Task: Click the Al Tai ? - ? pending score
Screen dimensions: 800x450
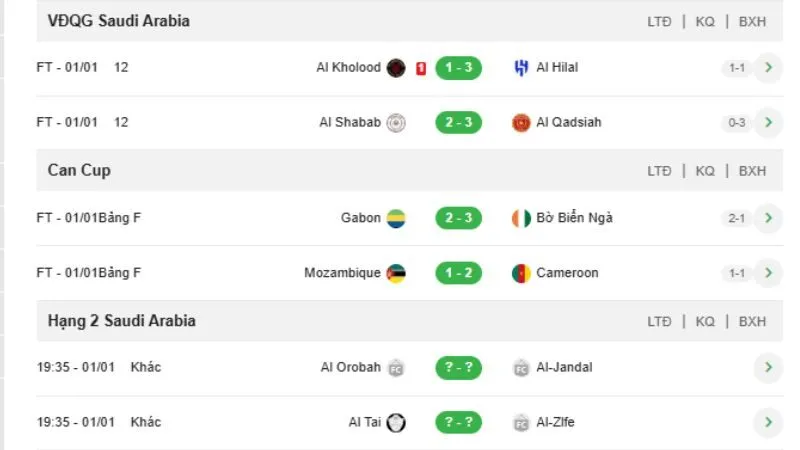Action: point(459,422)
